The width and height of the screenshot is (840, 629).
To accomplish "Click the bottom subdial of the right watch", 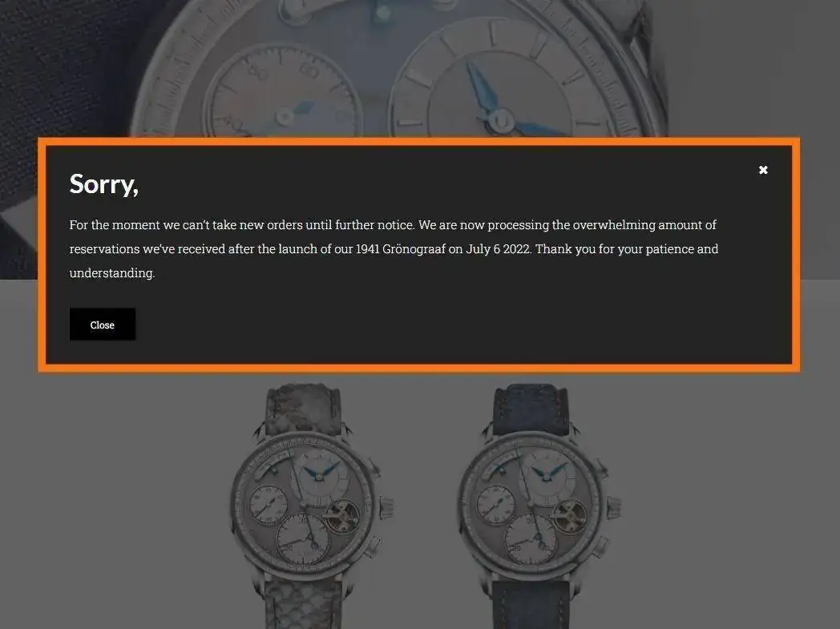I will (531, 538).
